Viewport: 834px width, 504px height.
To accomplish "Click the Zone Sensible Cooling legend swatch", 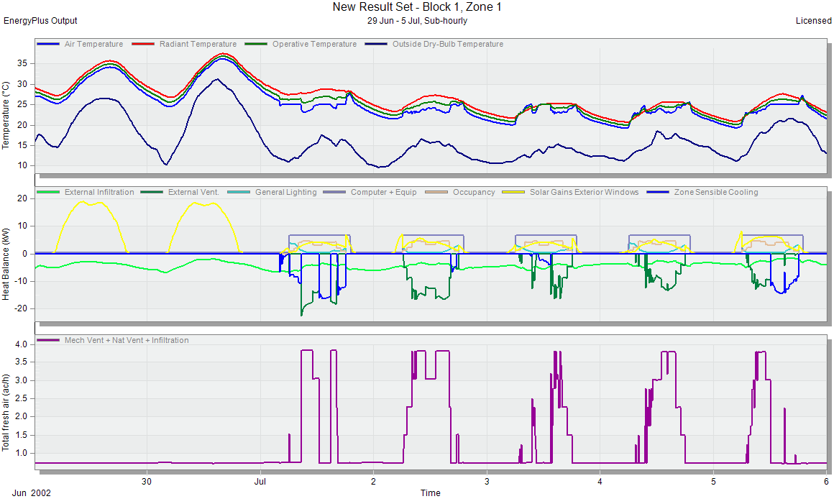I will point(657,193).
